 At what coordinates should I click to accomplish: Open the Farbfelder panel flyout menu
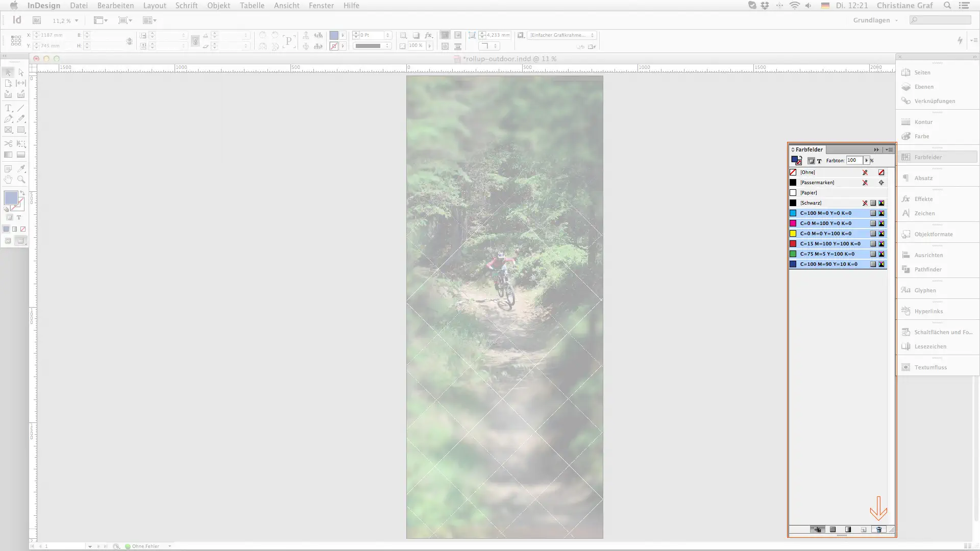(889, 149)
